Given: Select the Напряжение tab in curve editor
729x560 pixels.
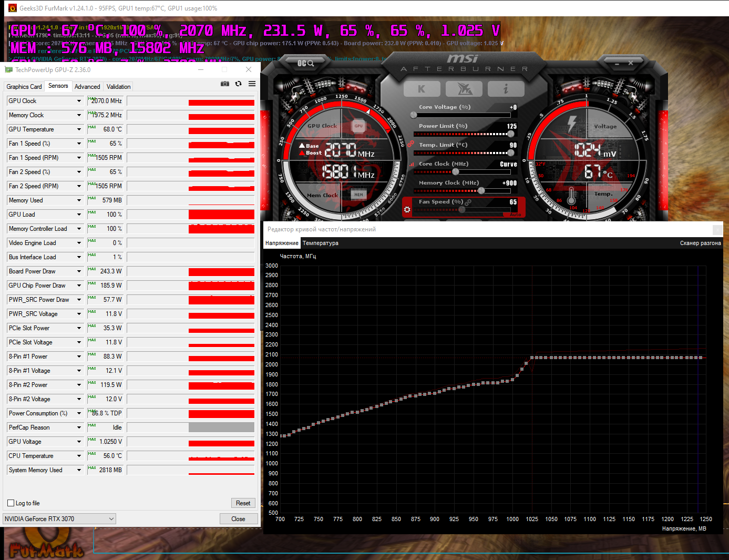Looking at the screenshot, I should (x=282, y=243).
